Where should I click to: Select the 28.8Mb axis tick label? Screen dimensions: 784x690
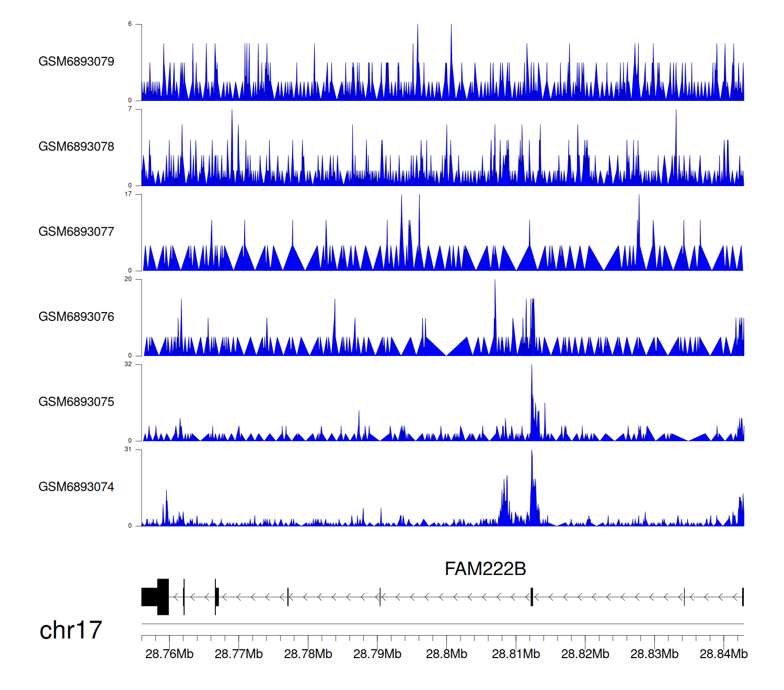coord(446,654)
